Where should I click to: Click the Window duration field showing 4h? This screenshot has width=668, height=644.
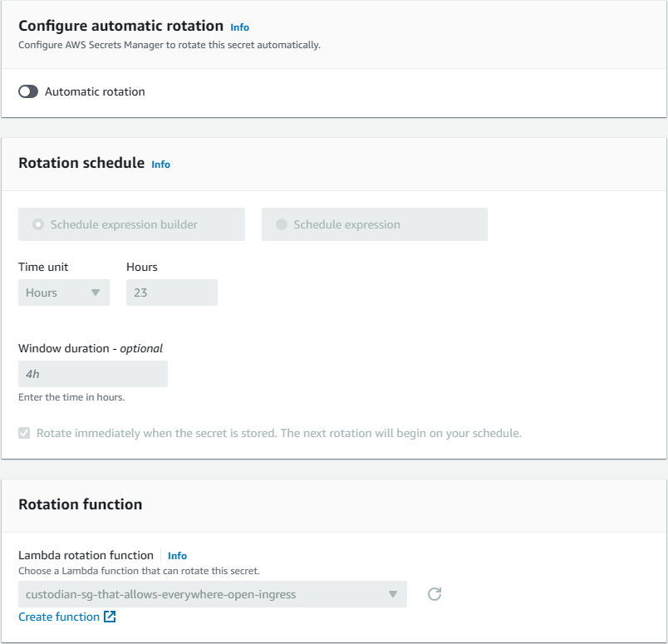[x=92, y=373]
